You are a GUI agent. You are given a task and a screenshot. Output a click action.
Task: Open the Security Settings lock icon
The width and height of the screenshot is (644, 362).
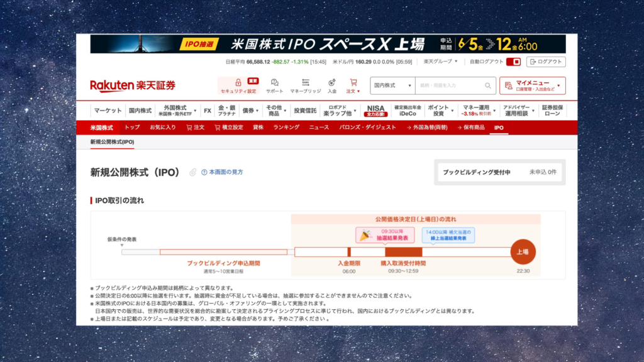pyautogui.click(x=238, y=82)
